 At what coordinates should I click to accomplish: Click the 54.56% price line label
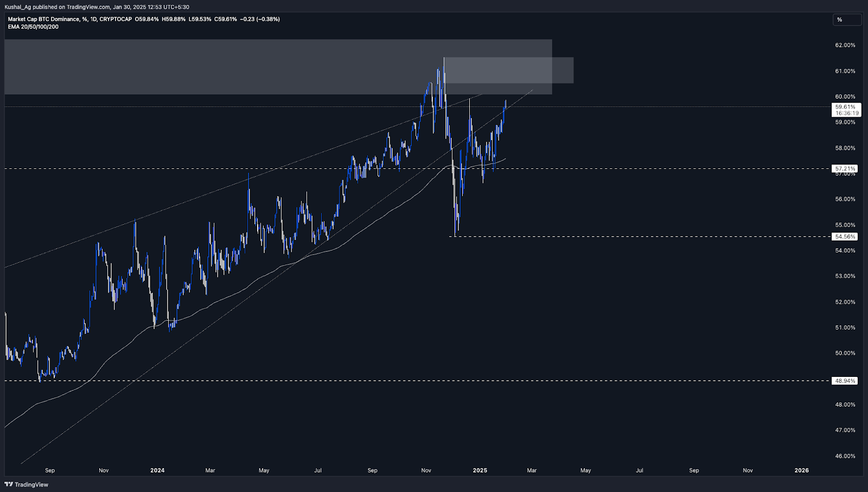click(845, 237)
